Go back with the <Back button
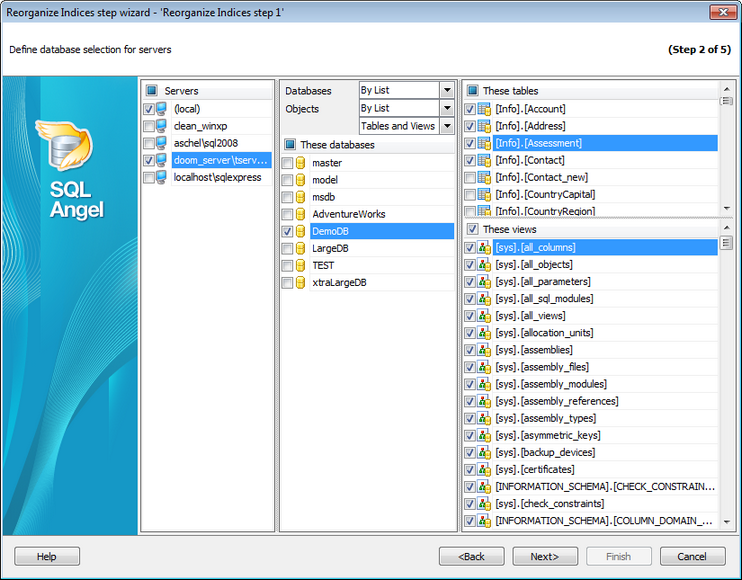This screenshot has height=580, width=742. (x=471, y=556)
